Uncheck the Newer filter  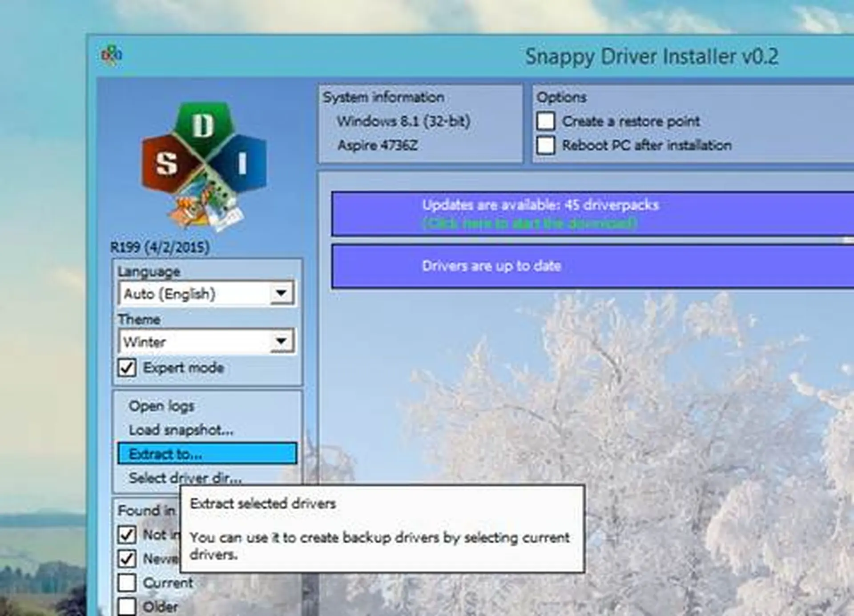[128, 559]
